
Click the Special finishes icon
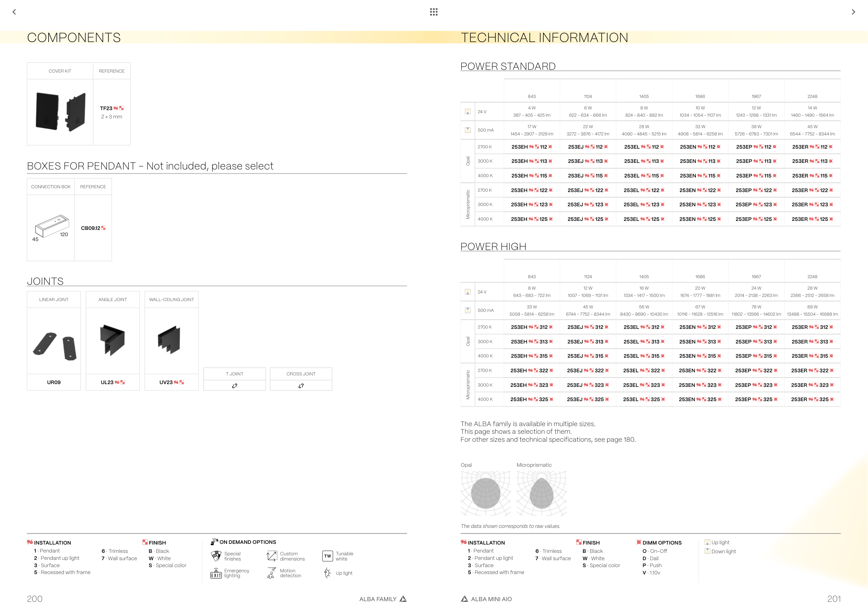tap(216, 556)
